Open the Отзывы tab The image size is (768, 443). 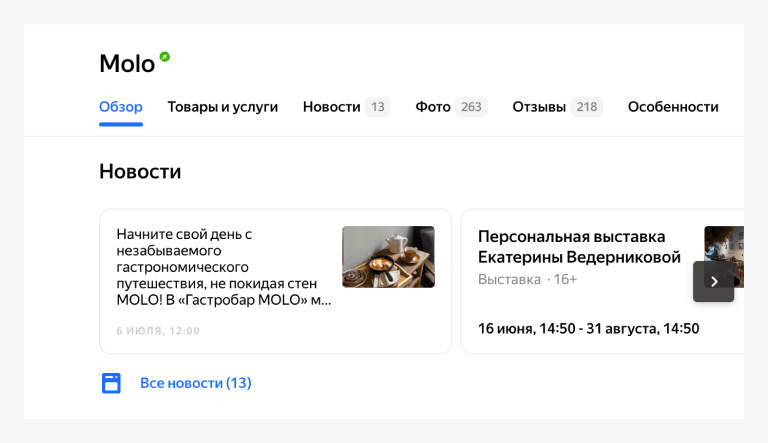point(557,106)
